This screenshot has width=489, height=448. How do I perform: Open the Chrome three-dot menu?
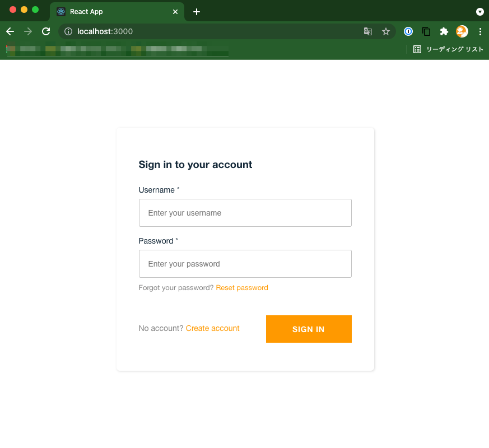[x=480, y=31]
